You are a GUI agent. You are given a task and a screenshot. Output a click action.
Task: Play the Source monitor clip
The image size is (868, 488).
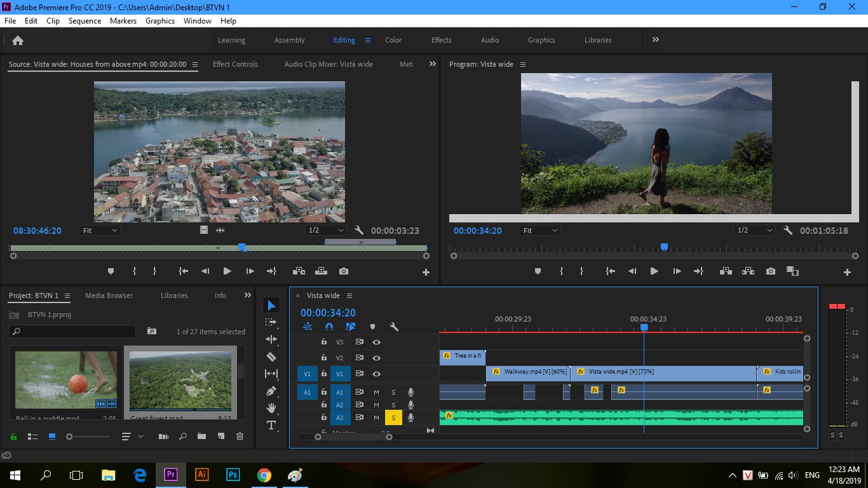pos(227,271)
